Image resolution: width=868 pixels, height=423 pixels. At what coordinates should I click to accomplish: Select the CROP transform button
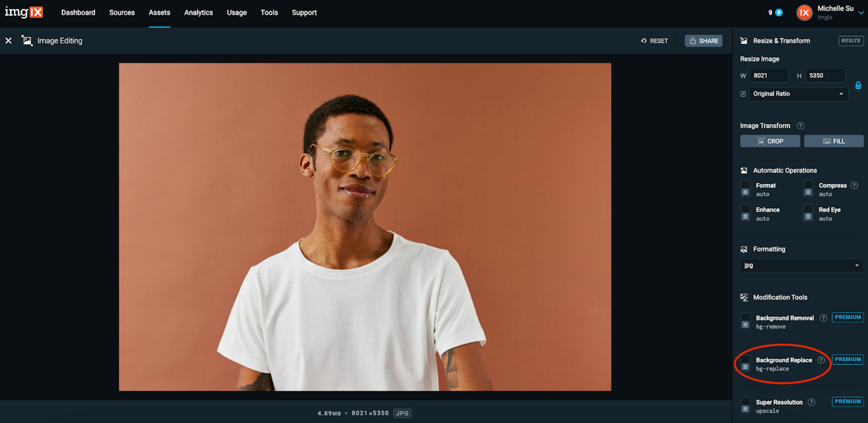tap(770, 141)
